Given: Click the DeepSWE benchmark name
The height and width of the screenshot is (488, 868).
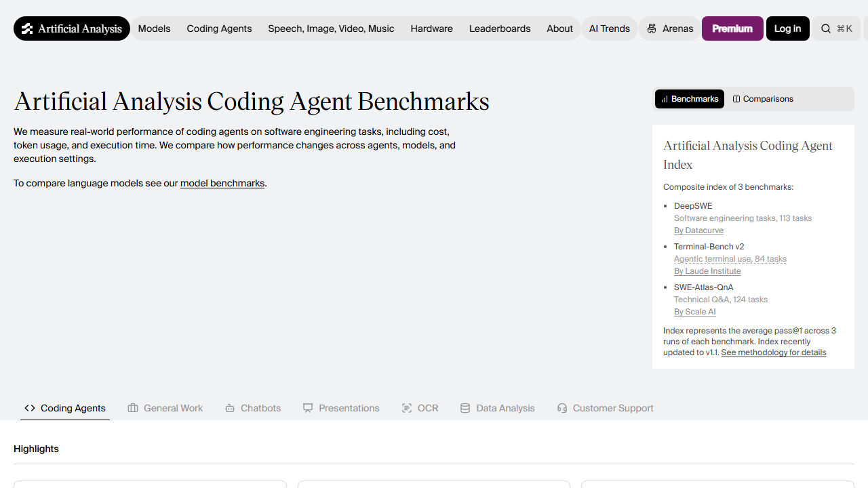Looking at the screenshot, I should click(x=693, y=206).
